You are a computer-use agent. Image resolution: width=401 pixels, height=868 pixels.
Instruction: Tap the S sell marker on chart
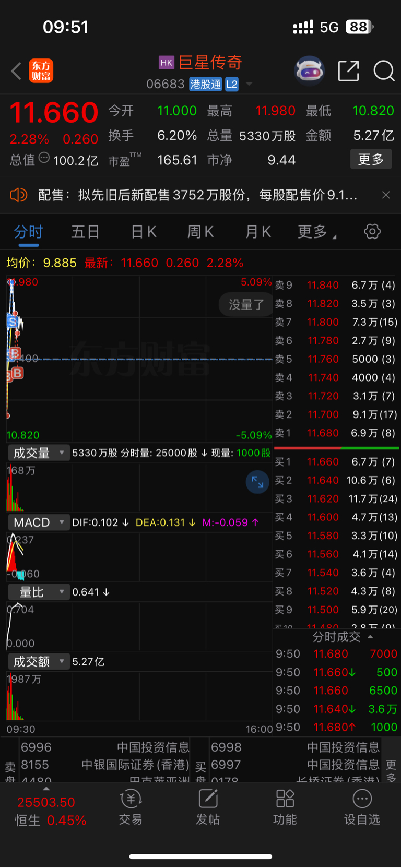(x=12, y=322)
